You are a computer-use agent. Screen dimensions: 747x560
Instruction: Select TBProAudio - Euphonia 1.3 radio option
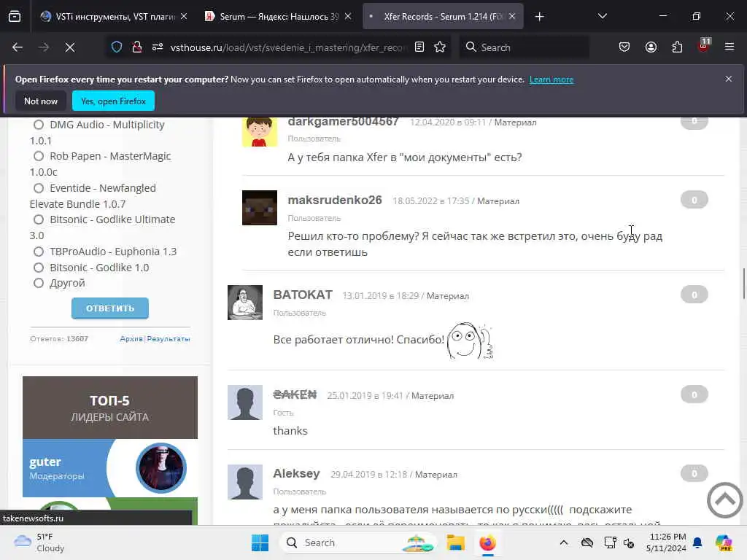[x=39, y=252]
